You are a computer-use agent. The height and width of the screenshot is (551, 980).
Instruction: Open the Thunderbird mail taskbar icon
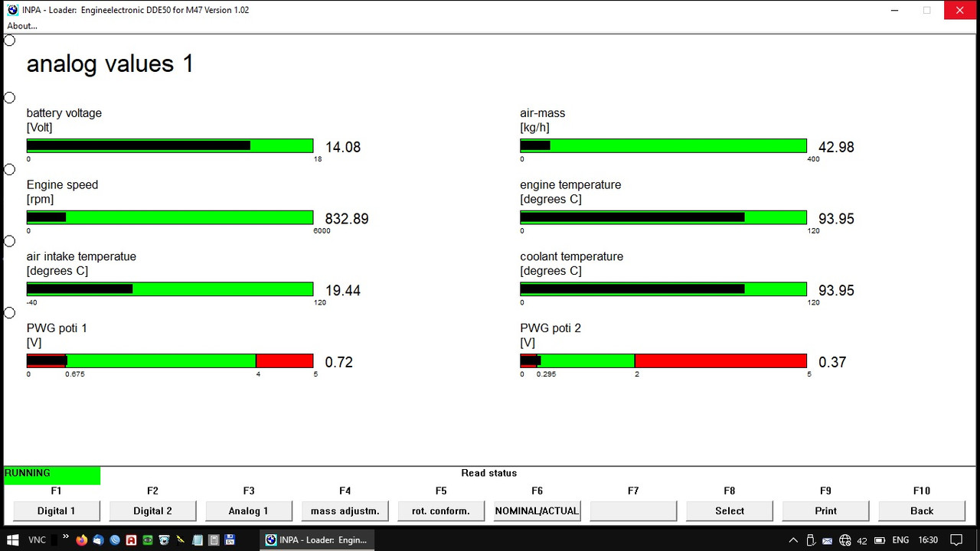98,540
